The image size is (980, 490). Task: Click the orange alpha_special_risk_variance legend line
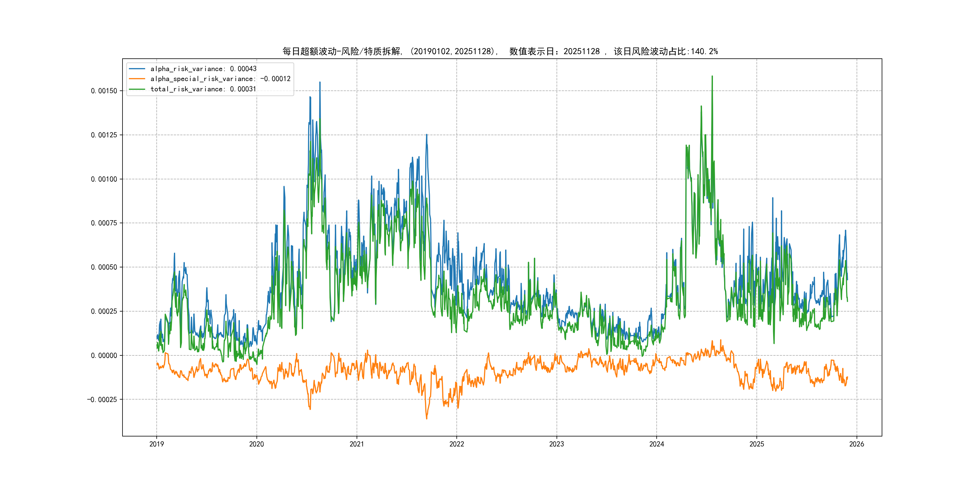pyautogui.click(x=137, y=79)
